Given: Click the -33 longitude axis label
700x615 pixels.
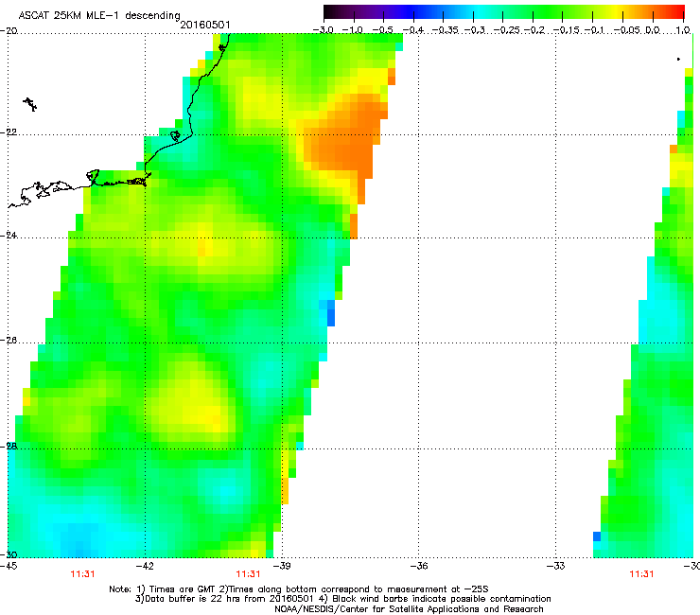Looking at the screenshot, I should [x=556, y=566].
